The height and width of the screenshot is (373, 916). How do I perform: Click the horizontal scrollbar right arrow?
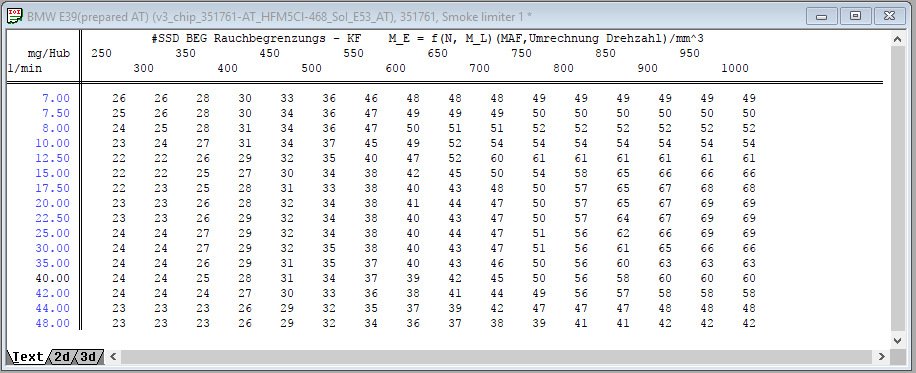click(x=882, y=356)
